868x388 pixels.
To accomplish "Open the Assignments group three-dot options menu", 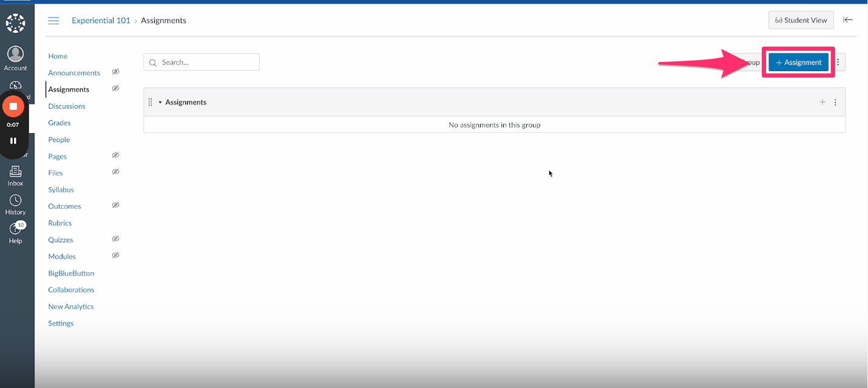I will tap(835, 102).
